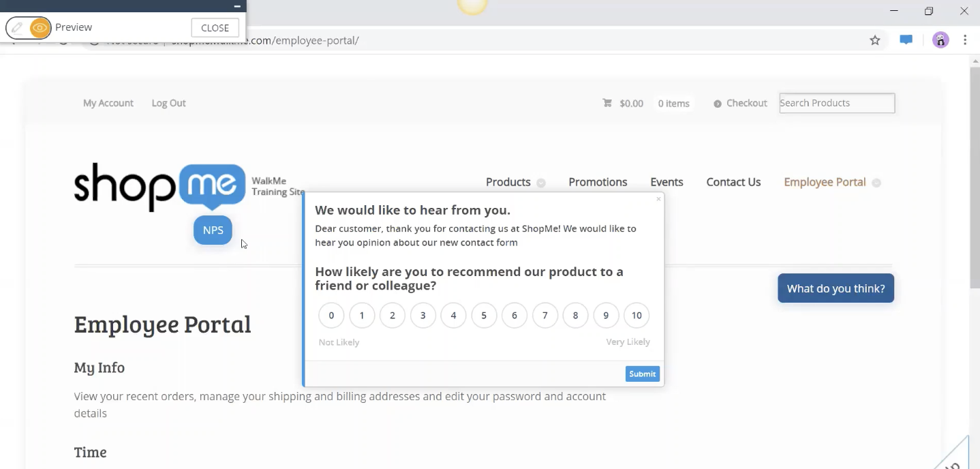Toggle the Preview eye icon

tap(40, 28)
